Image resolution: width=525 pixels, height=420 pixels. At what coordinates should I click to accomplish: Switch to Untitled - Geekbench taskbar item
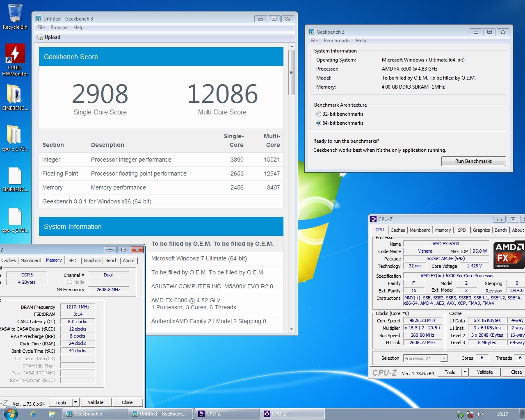tap(160, 414)
